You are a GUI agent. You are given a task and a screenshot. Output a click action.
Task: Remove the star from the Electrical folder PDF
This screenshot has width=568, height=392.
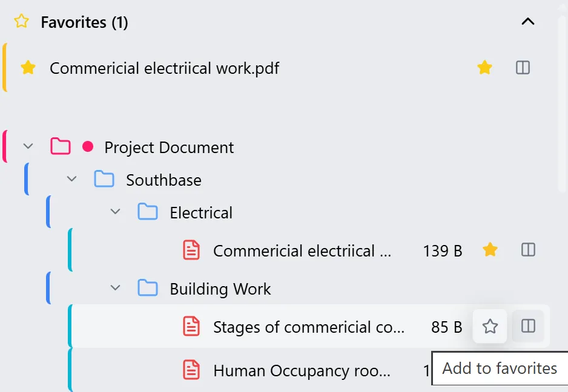[x=490, y=250]
